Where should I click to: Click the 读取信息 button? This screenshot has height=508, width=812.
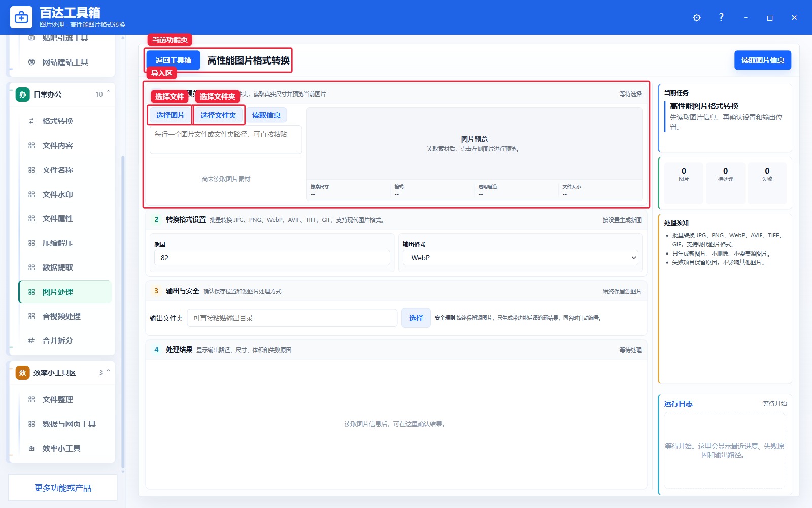coord(266,115)
